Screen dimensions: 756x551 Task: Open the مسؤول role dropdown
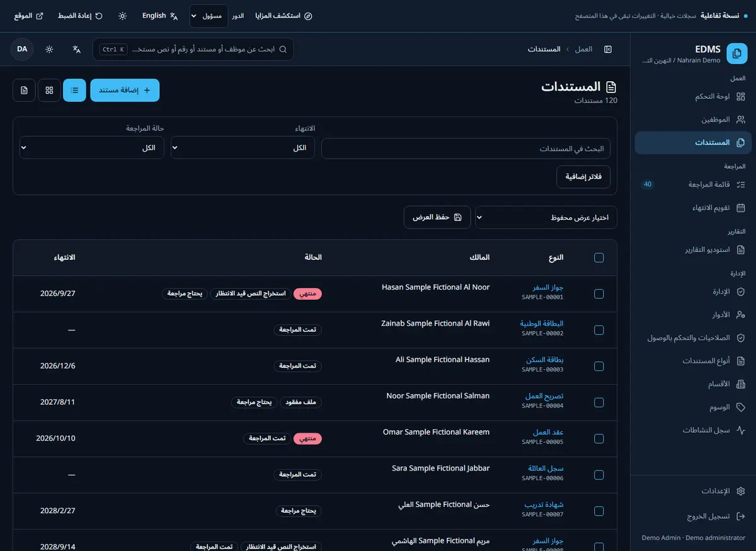209,16
